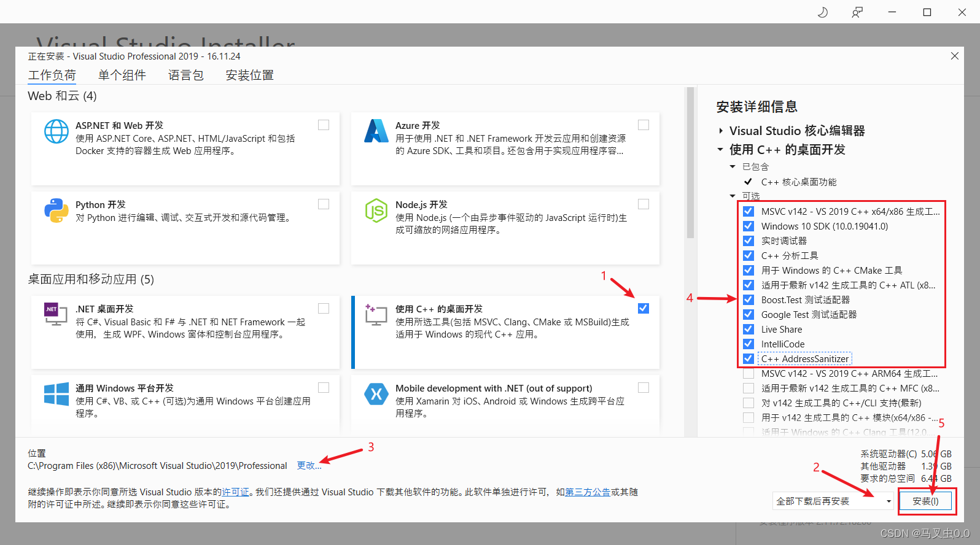980x545 pixels.
Task: Maximize the Visual Studio Installer window
Action: point(927,12)
